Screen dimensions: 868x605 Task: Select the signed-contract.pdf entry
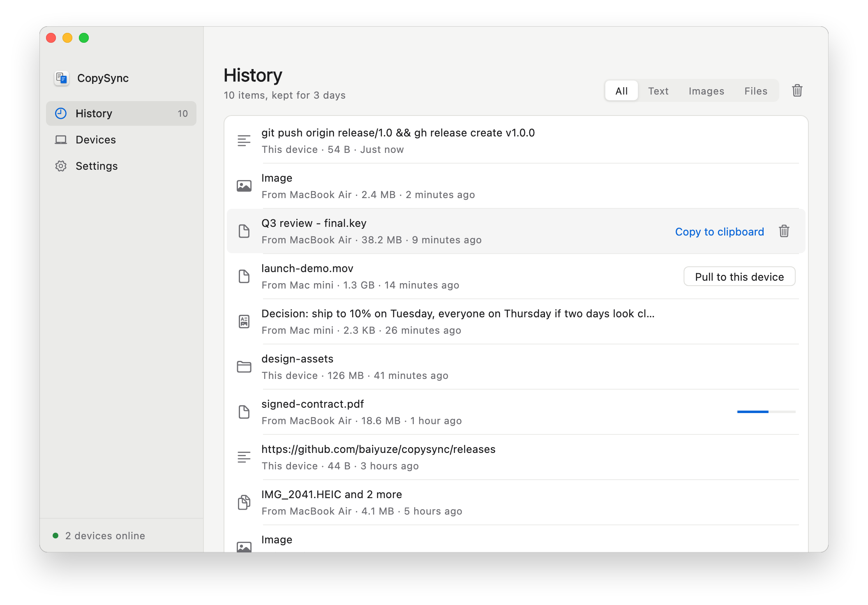click(x=516, y=412)
